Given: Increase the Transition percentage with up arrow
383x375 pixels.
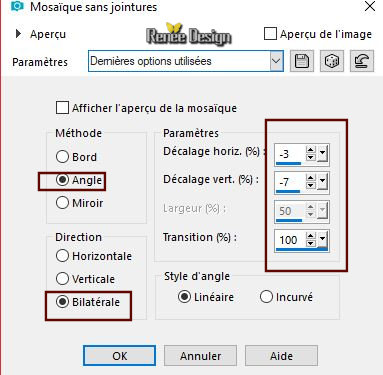Looking at the screenshot, I should [311, 236].
